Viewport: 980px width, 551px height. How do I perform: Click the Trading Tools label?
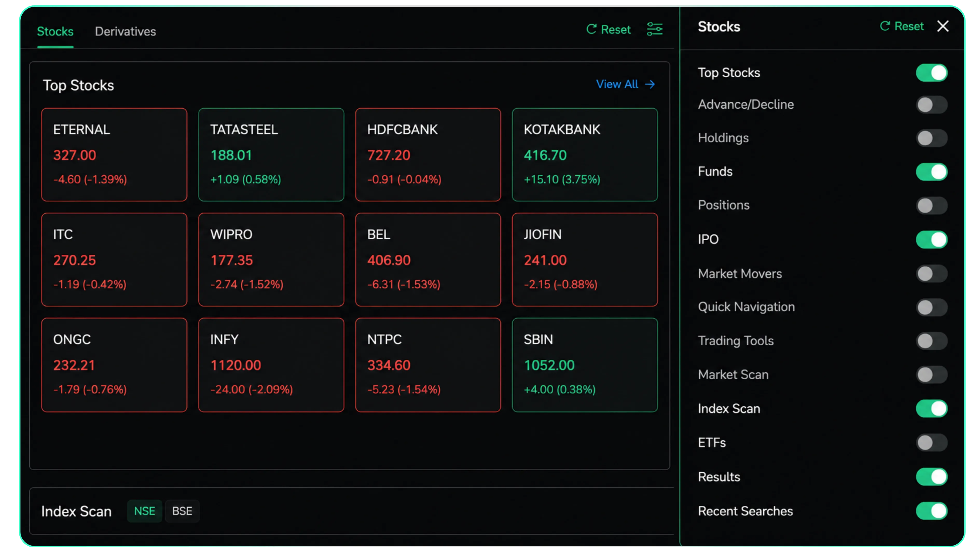click(736, 341)
